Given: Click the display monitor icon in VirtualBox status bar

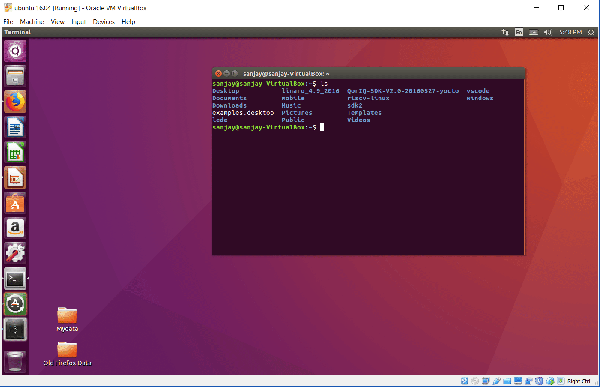Looking at the screenshot, I should (518, 381).
